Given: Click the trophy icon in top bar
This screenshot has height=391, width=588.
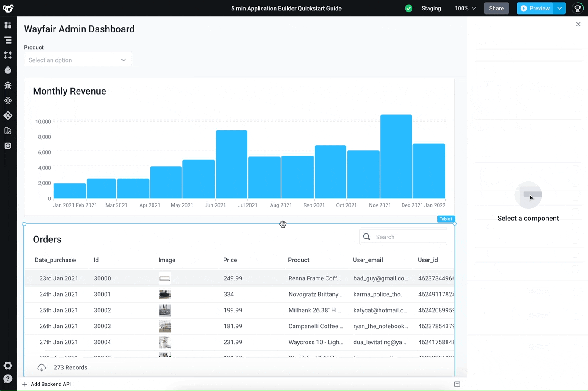Looking at the screenshot, I should [x=577, y=8].
